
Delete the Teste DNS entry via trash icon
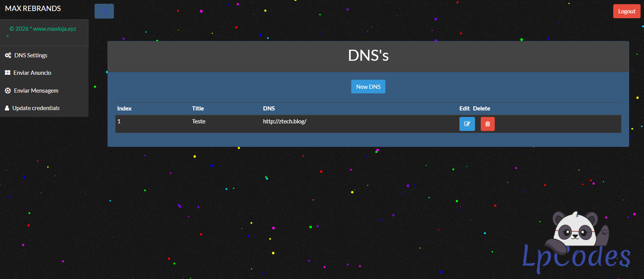[x=488, y=124]
